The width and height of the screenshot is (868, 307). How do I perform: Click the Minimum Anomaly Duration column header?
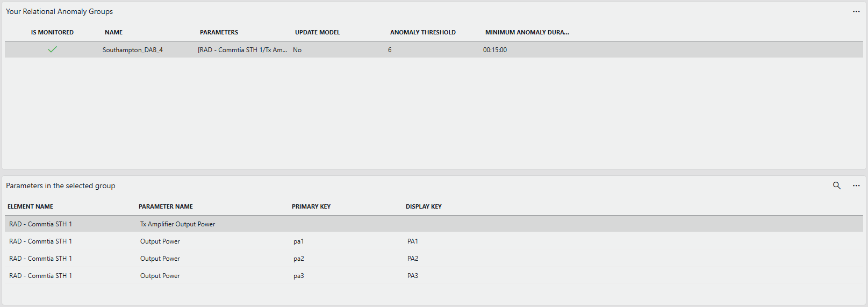(x=527, y=32)
